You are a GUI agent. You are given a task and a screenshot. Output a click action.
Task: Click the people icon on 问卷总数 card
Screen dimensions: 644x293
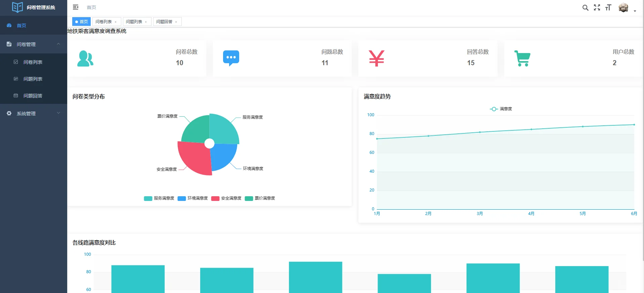click(x=85, y=58)
